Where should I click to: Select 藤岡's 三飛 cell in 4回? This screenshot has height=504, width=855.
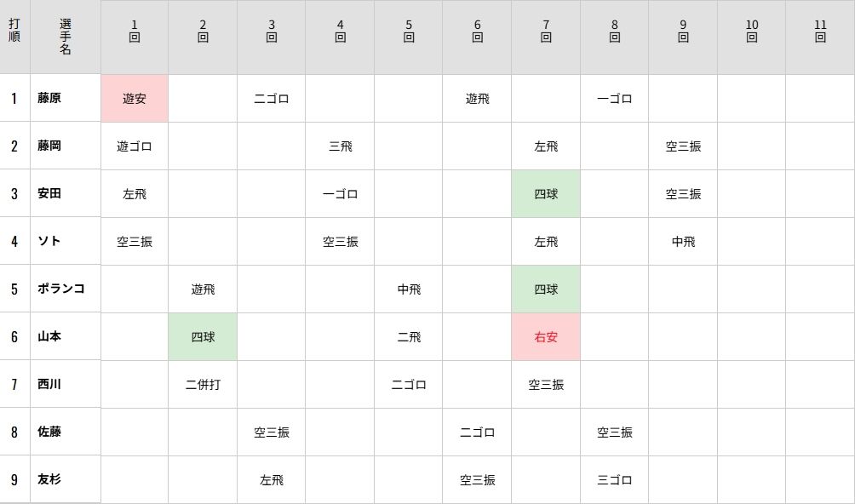[x=340, y=146]
